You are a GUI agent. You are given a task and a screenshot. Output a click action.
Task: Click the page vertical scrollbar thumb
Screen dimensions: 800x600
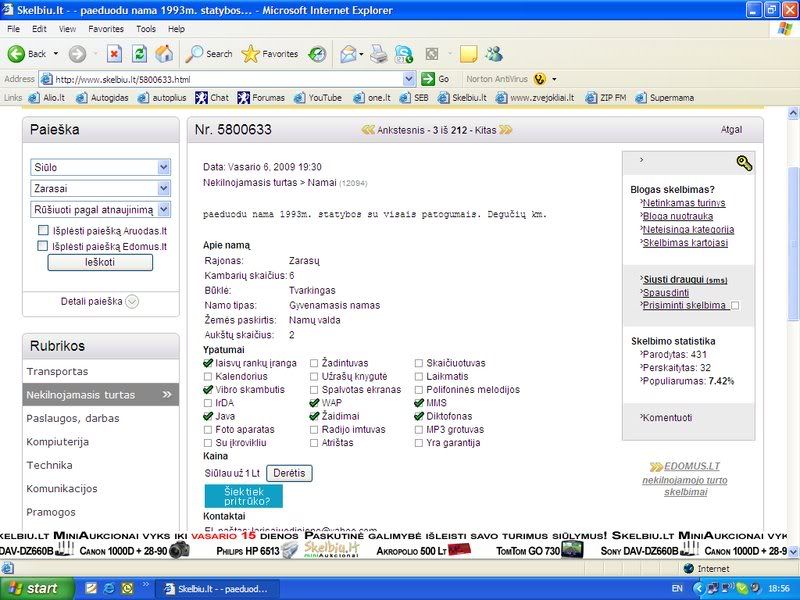(x=793, y=245)
